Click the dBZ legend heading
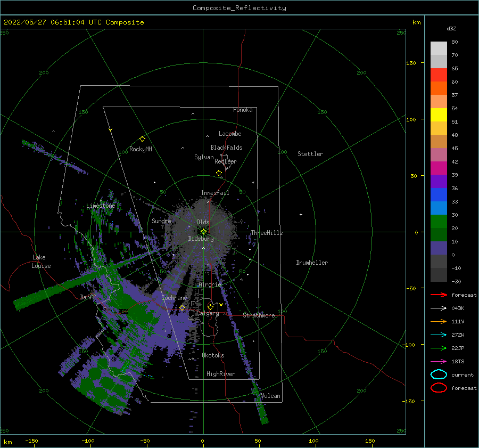The height and width of the screenshot is (448, 479). click(451, 28)
